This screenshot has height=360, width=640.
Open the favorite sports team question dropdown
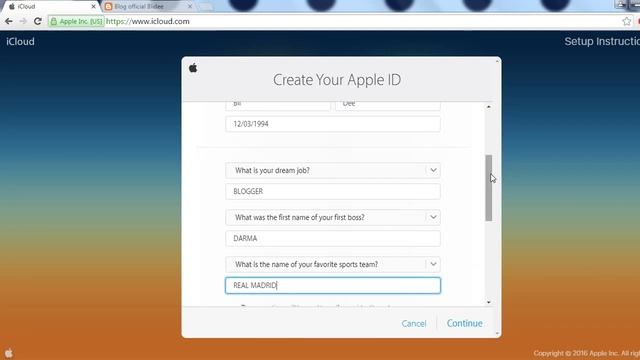click(333, 264)
